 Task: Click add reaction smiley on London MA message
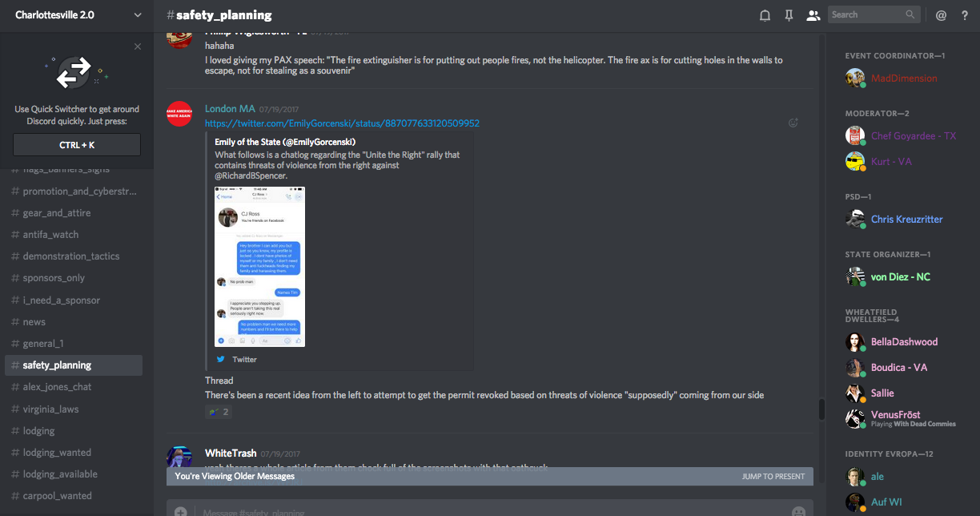tap(793, 123)
